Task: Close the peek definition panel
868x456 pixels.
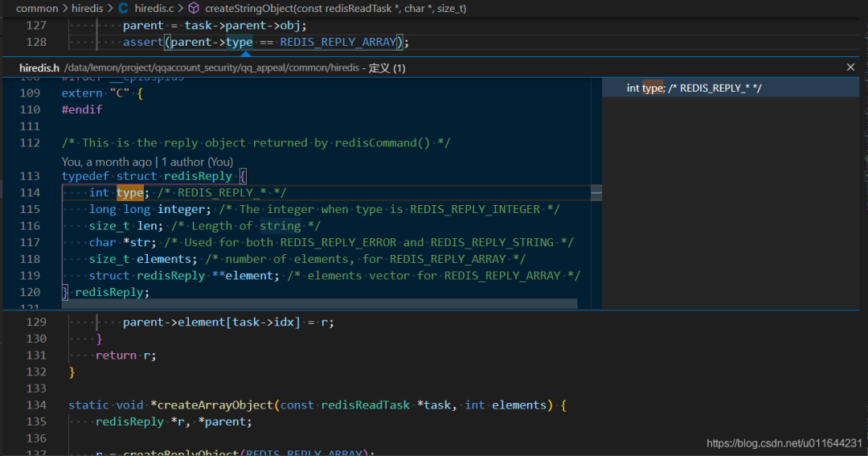Action: pyautogui.click(x=851, y=68)
